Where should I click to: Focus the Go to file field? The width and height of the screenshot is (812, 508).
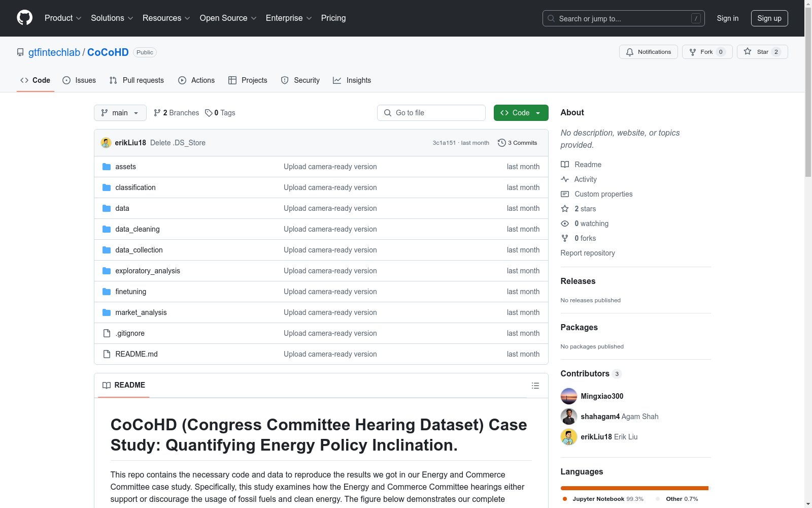click(x=431, y=113)
